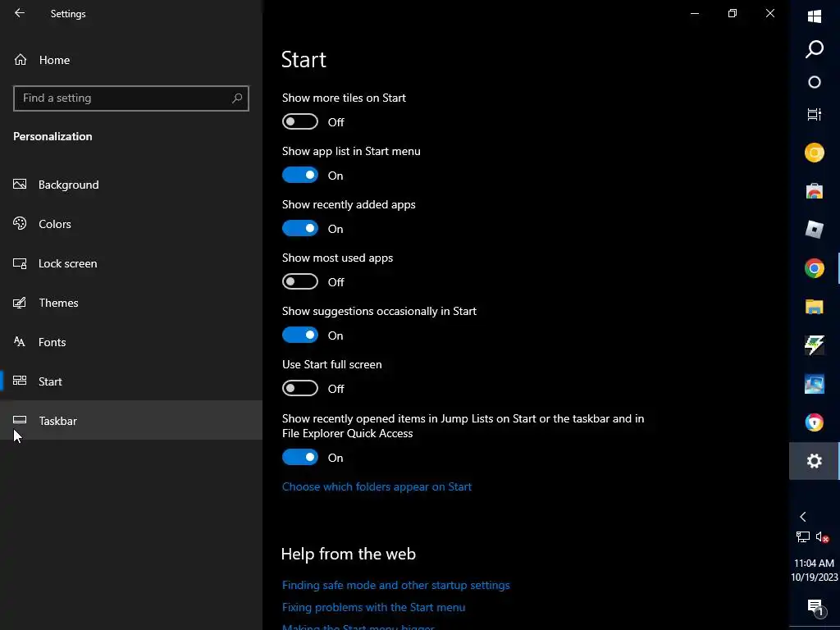
Task: Disable Show suggestions occasionally in Start
Action: point(300,336)
